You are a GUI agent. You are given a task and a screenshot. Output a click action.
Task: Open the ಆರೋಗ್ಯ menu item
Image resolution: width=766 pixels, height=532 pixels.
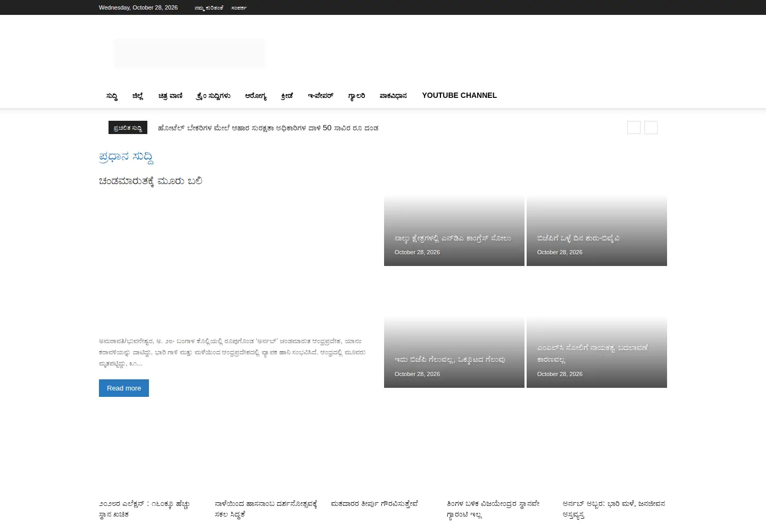tap(256, 96)
